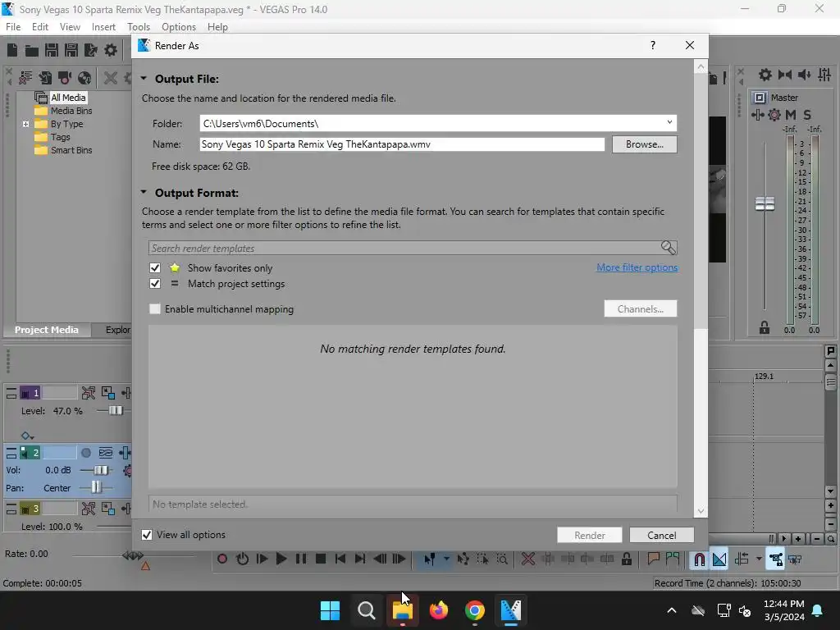Viewport: 840px width, 630px height.
Task: Click More filter options link
Action: pos(637,267)
